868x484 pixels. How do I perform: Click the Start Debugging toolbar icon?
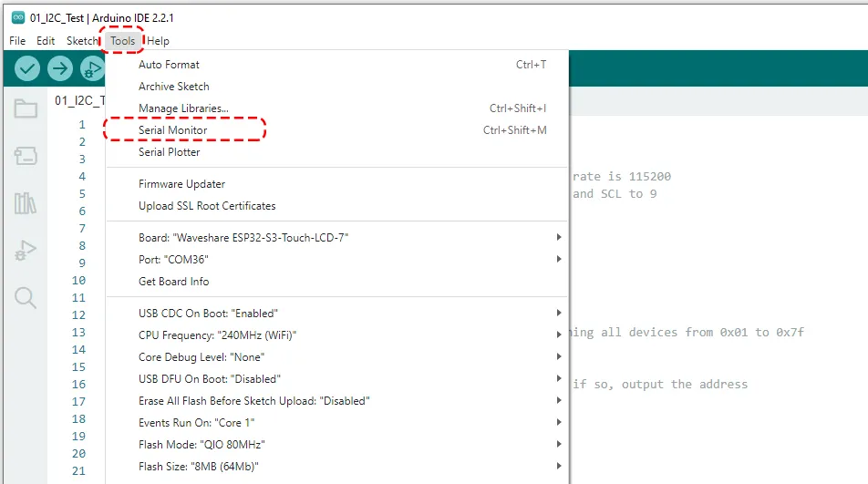pos(92,68)
